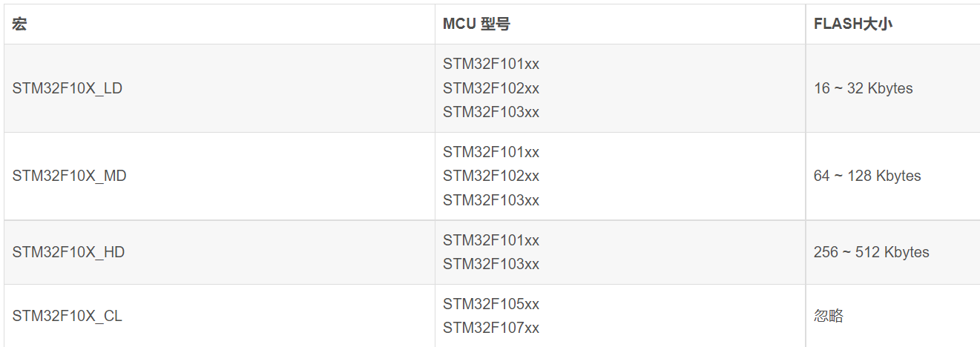The image size is (980, 347).
Task: Click STM32F103xx in the MD row
Action: [491, 200]
